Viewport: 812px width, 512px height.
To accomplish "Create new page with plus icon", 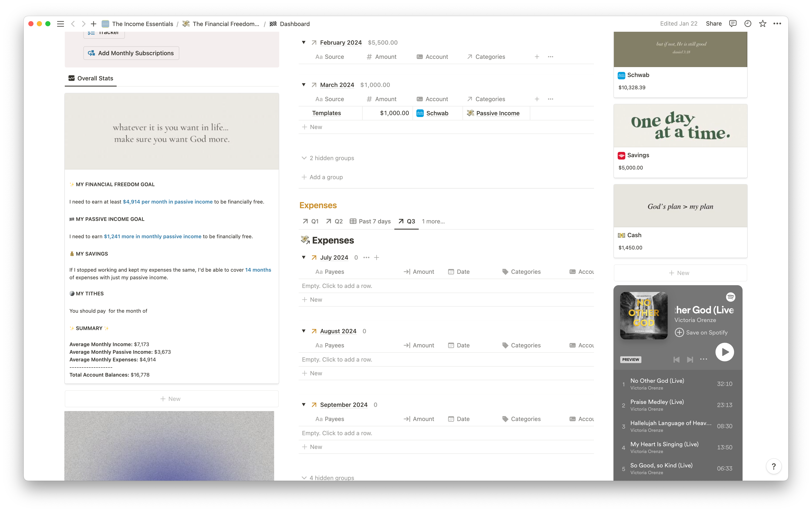I will pyautogui.click(x=93, y=24).
